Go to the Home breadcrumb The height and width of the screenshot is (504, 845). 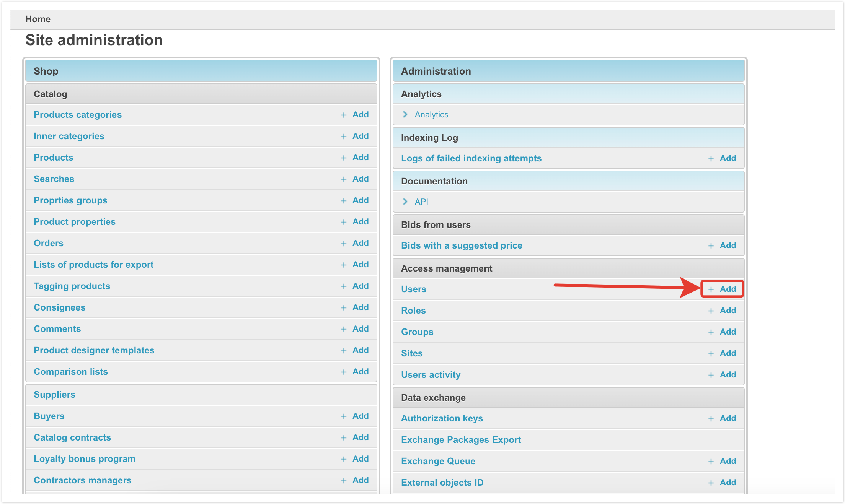pyautogui.click(x=38, y=19)
